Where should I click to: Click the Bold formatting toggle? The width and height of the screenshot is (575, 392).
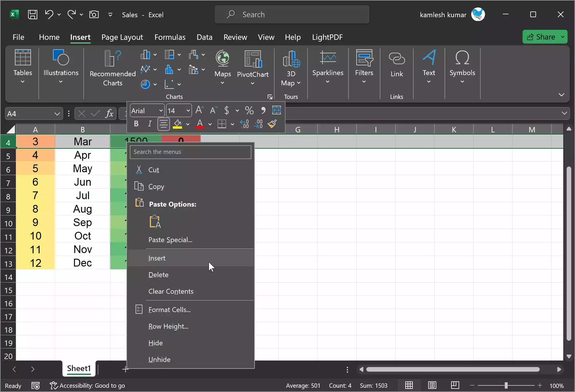pos(136,124)
